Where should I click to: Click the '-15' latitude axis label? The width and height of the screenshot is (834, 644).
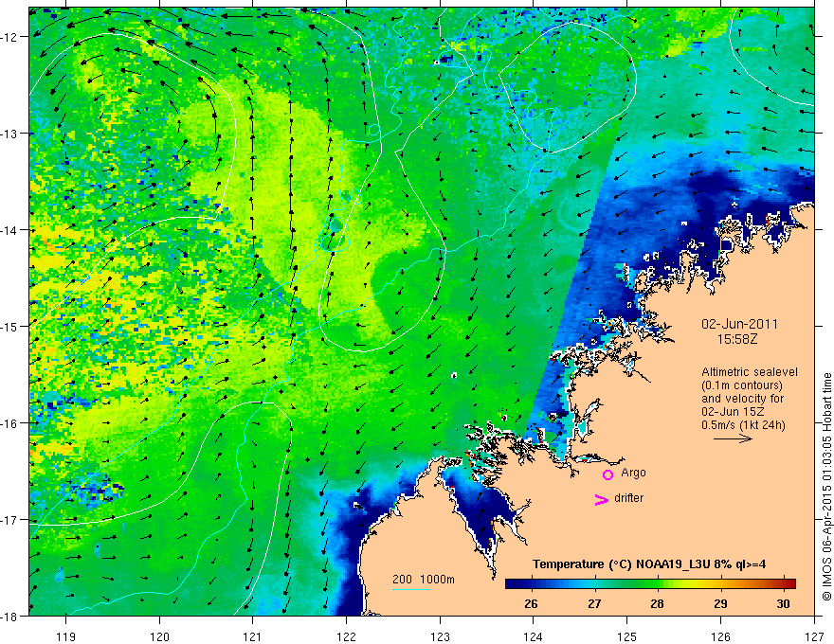coord(10,326)
